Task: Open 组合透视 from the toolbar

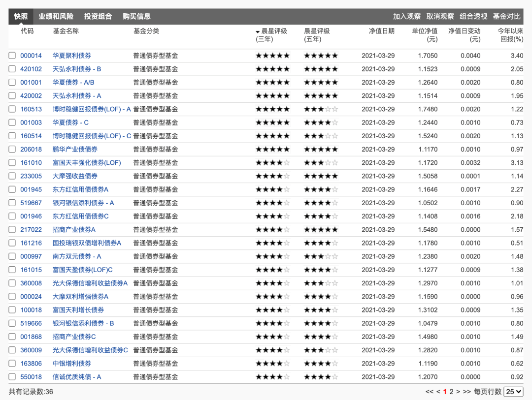Action: (x=473, y=16)
